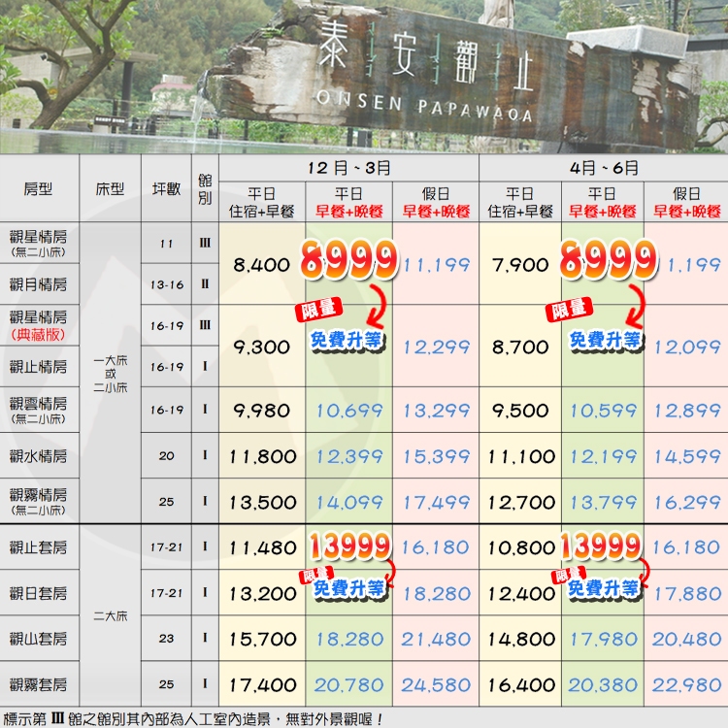
Task: Click the 8,700 price
Action: click(520, 347)
